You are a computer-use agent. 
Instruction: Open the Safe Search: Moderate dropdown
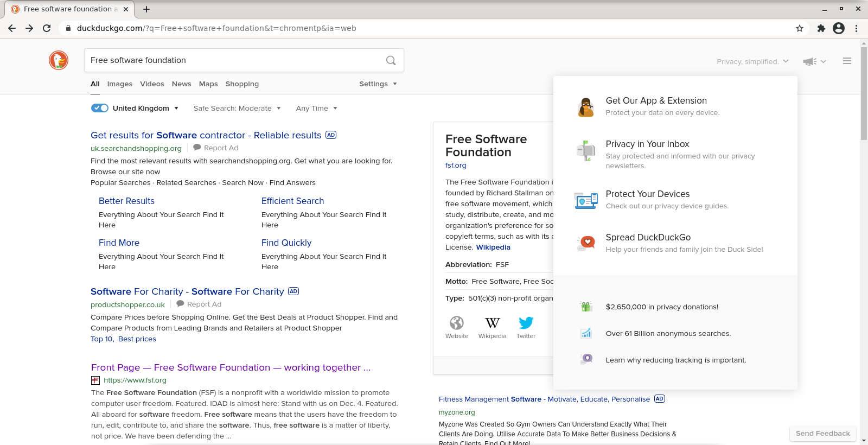[237, 108]
